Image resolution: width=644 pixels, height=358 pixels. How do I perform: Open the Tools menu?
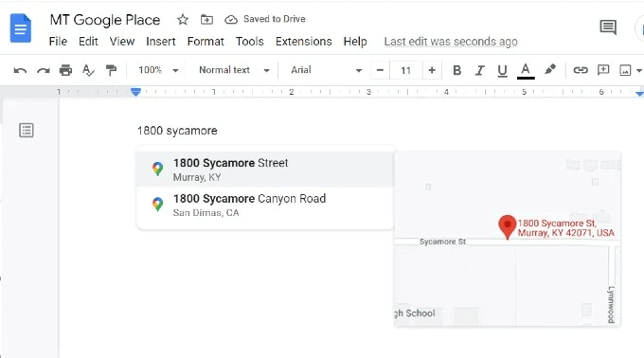coord(250,42)
